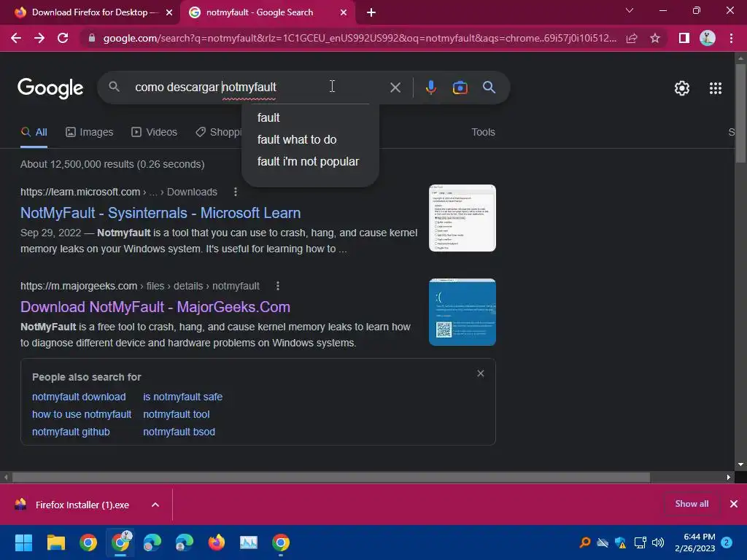Click inside the Google search input
The height and width of the screenshot is (560, 747).
(x=258, y=87)
